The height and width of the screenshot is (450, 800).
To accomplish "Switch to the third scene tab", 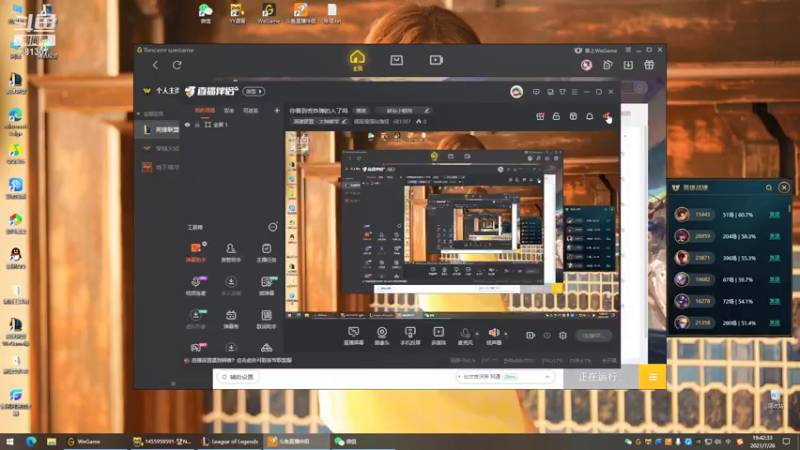I will [250, 110].
